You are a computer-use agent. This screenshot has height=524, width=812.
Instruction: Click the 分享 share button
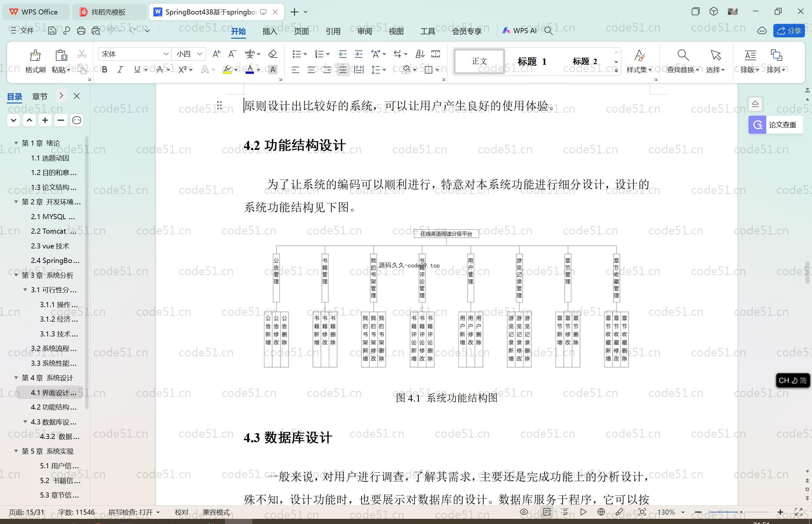click(x=789, y=31)
